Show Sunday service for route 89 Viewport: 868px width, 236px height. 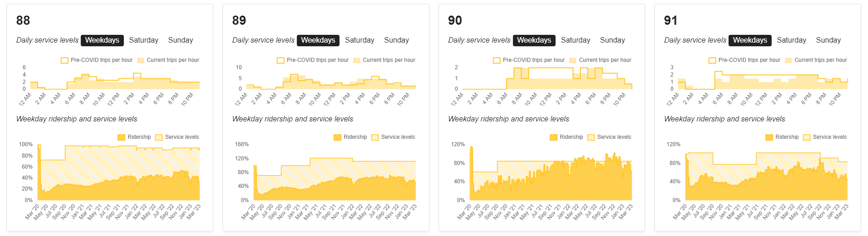click(x=396, y=40)
